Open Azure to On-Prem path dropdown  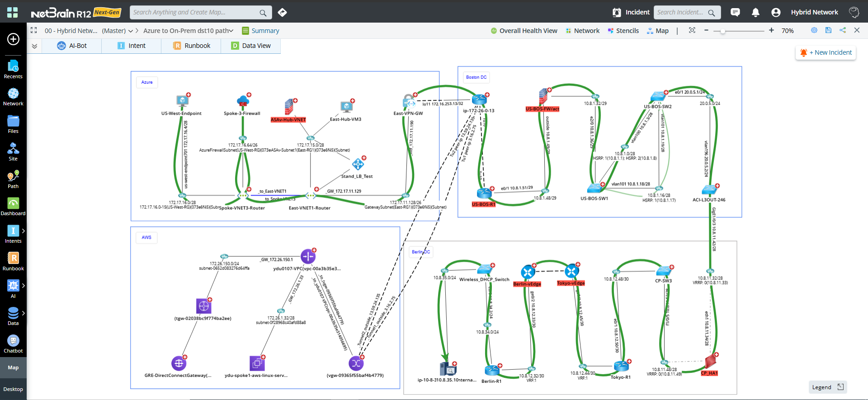point(231,31)
